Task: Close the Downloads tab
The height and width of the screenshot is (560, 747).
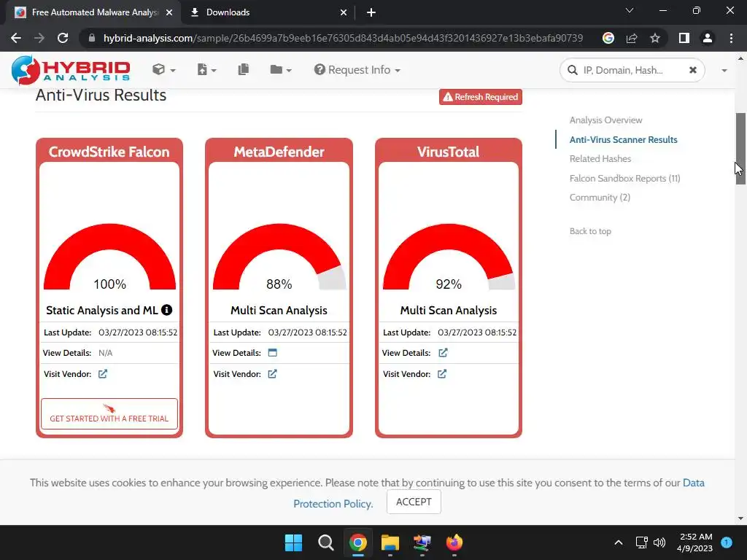Action: (x=344, y=12)
